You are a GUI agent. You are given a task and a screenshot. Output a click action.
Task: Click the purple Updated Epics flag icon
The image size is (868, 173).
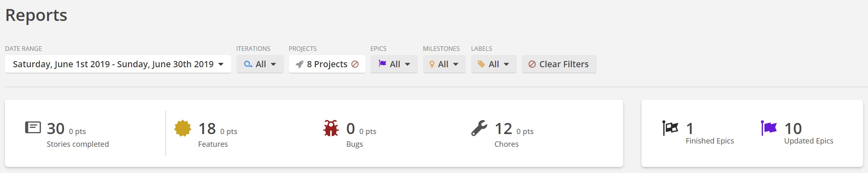click(x=769, y=128)
